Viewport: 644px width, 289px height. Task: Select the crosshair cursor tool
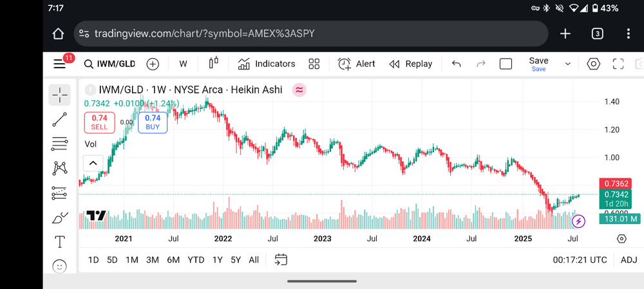[x=60, y=95]
